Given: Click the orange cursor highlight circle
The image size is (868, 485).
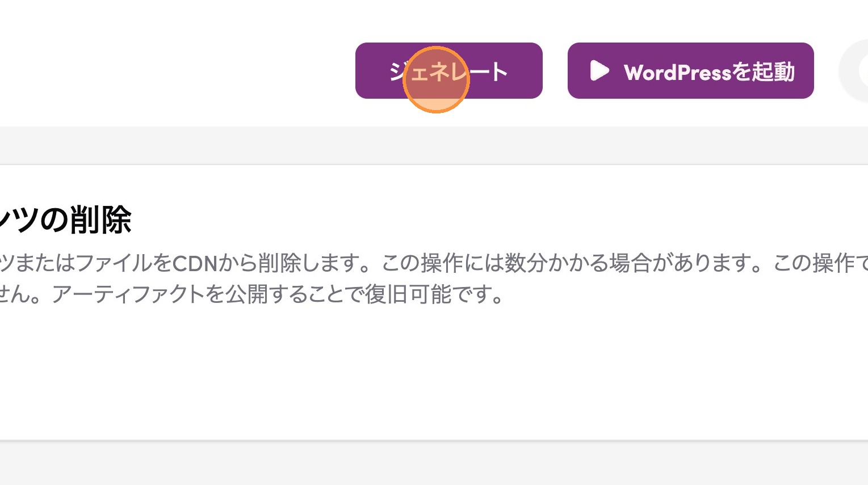Looking at the screenshot, I should pyautogui.click(x=436, y=79).
